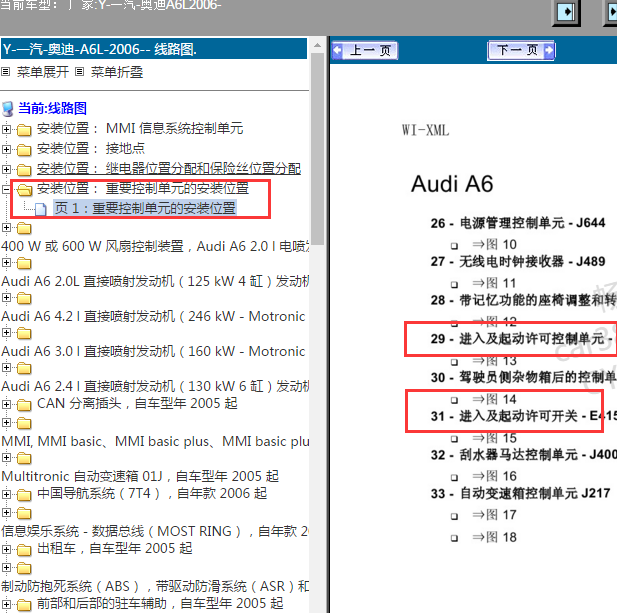617x613 pixels.
Task: Click the folder icon above 400 W 或 600 W 风扇控制装置
Action: click(x=24, y=228)
